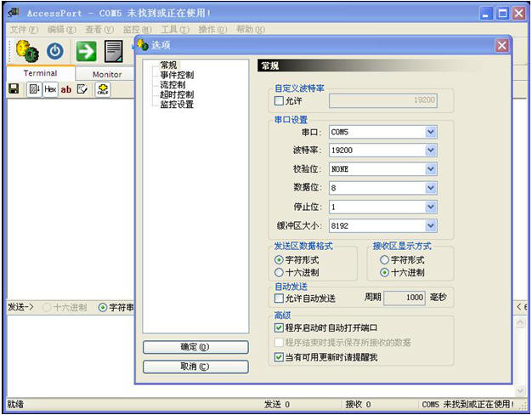Switch to the Monitor tab
Viewport: 532px width, 415px height.
[x=107, y=74]
